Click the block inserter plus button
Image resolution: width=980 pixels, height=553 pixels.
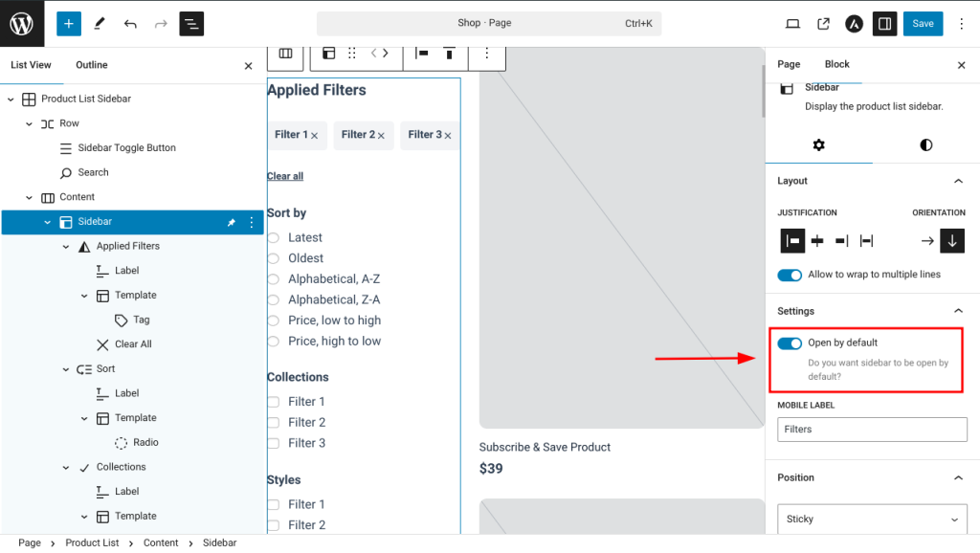pyautogui.click(x=69, y=24)
